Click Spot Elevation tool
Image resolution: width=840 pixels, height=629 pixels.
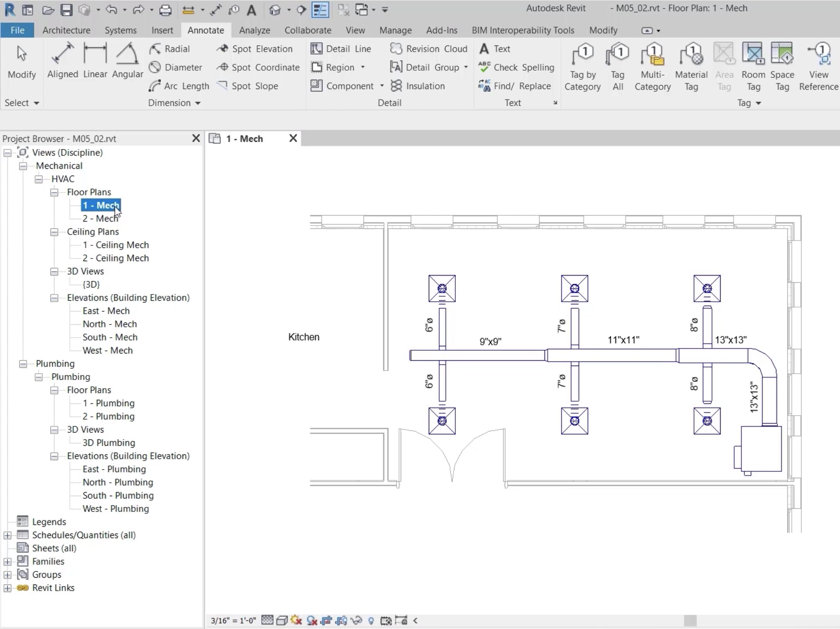[254, 49]
